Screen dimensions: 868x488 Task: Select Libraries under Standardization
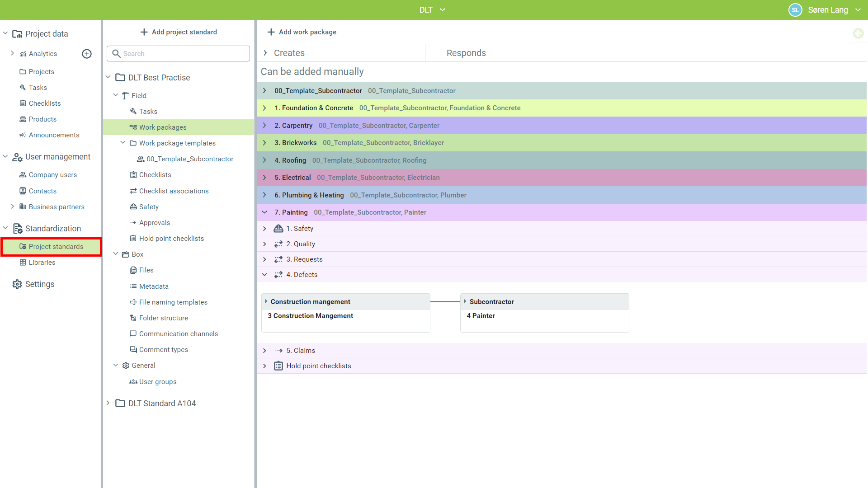point(42,263)
